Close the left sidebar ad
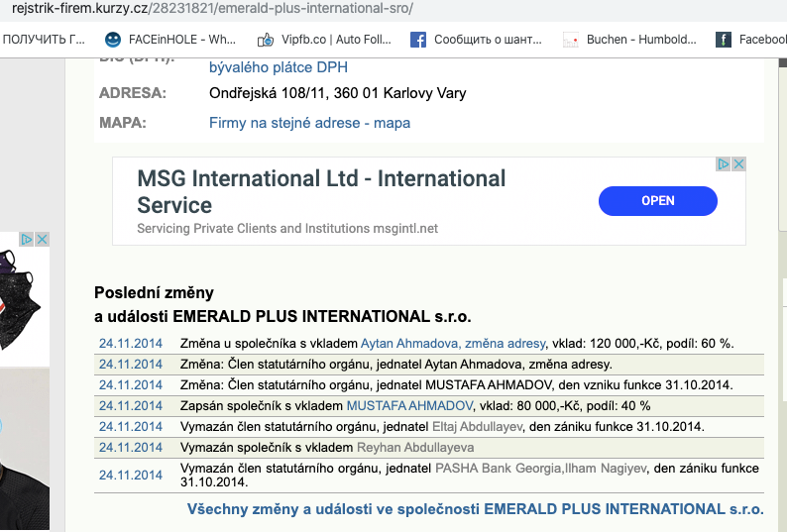 click(x=42, y=240)
